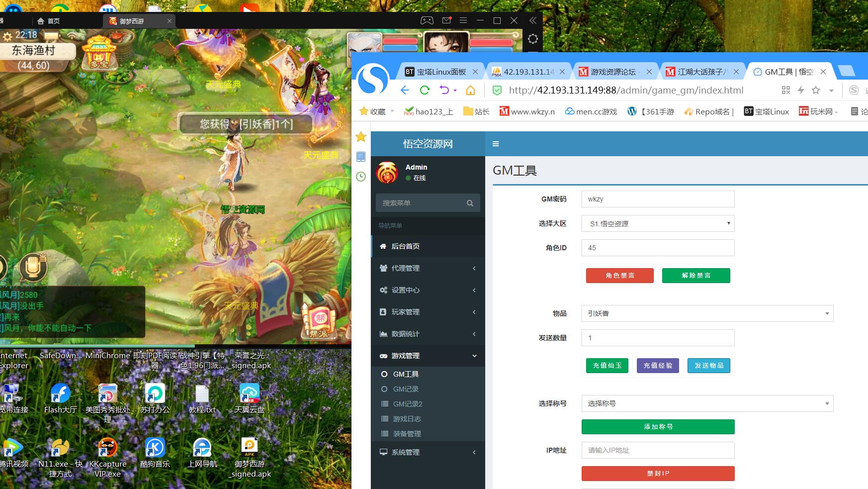Click the microphone voice button in game
868x489 pixels.
click(33, 267)
